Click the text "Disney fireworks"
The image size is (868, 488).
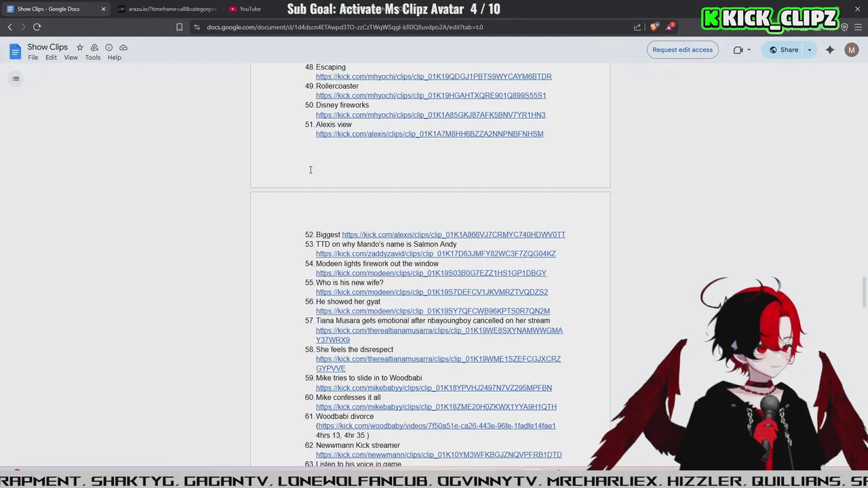342,105
